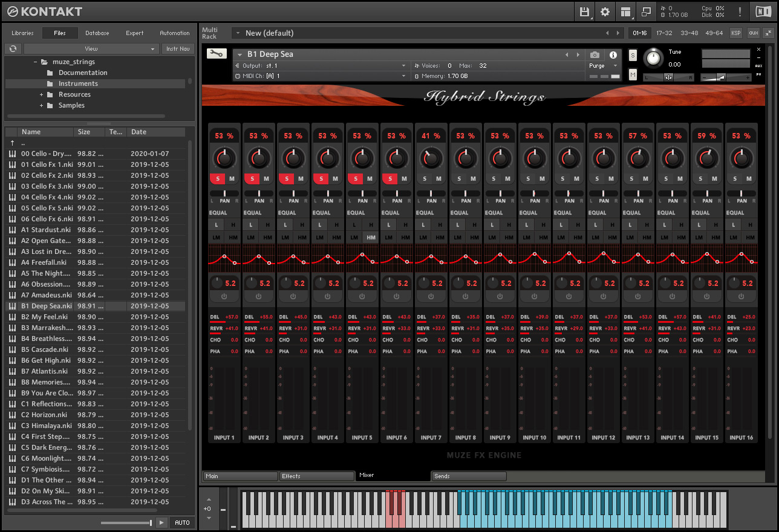This screenshot has height=532, width=779.
Task: Select previous multi preset arrow
Action: (607, 33)
